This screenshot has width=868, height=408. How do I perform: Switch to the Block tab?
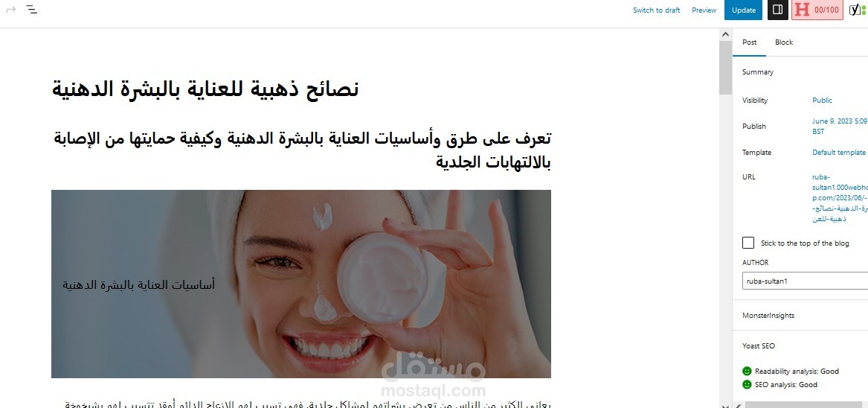[x=783, y=42]
